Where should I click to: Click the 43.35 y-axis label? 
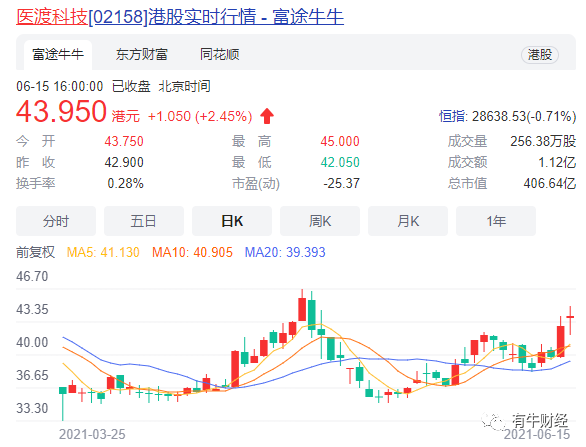pyautogui.click(x=32, y=309)
